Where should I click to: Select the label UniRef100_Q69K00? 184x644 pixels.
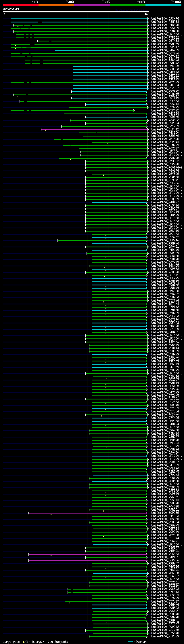point(165,82)
